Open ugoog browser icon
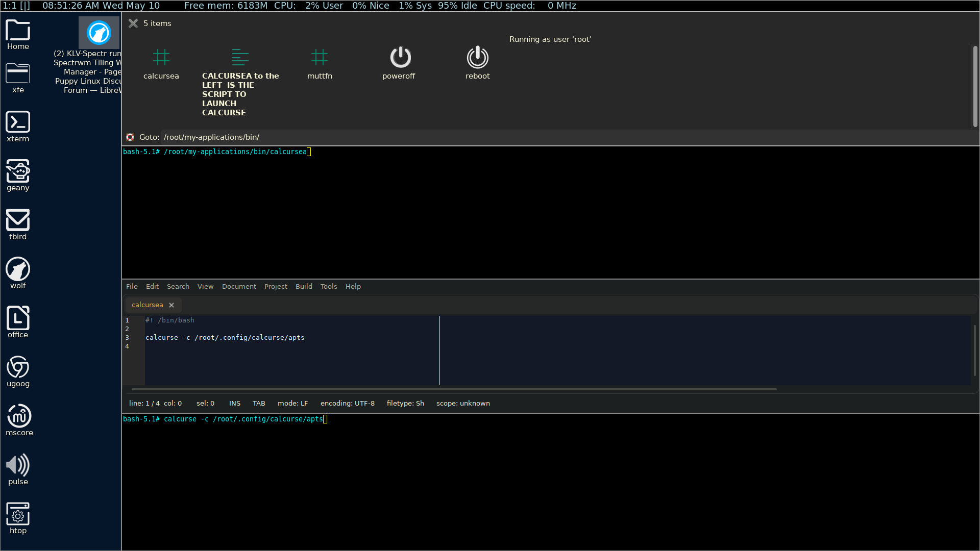 pyautogui.click(x=18, y=368)
